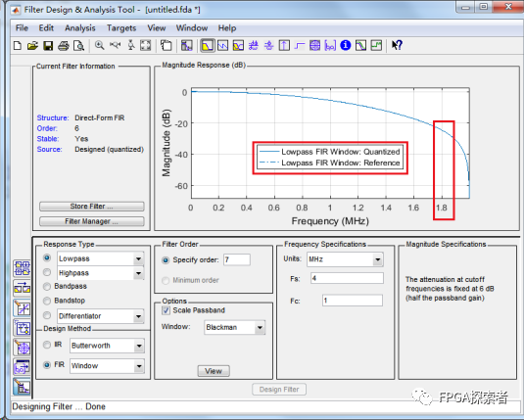The width and height of the screenshot is (524, 420).
Task: Open Full View Analysis window
Action: pyautogui.click(x=167, y=45)
